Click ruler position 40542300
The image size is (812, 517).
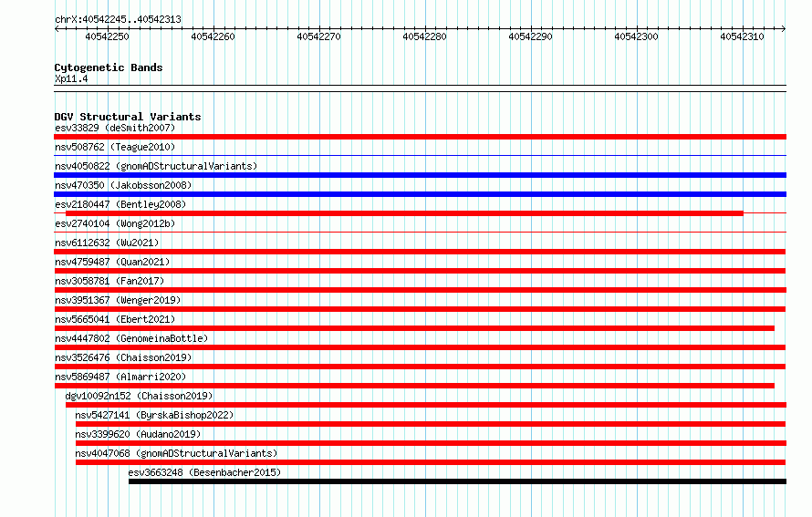636,36
